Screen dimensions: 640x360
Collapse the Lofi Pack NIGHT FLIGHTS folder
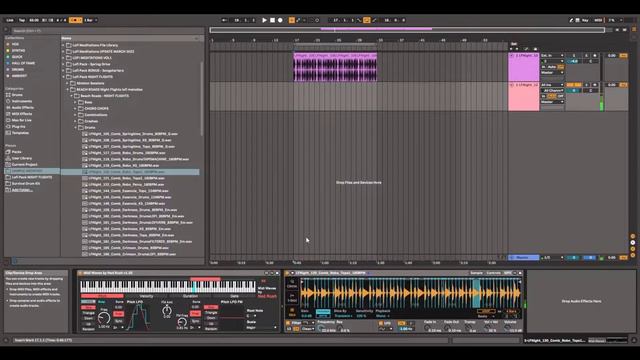(63, 77)
